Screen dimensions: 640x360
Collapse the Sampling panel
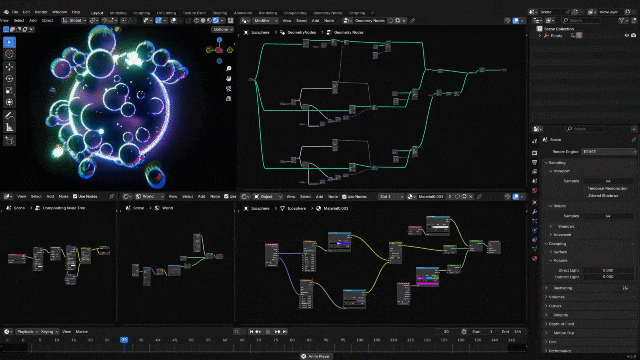[557, 163]
